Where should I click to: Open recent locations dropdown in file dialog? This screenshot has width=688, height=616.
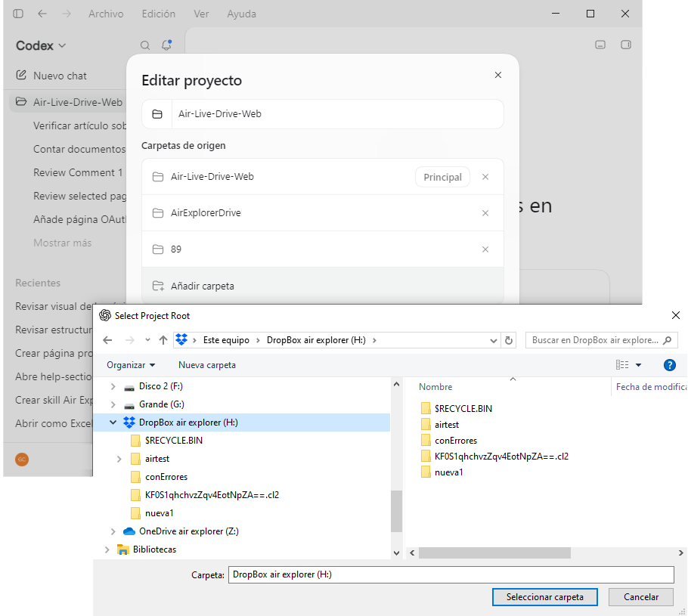[147, 340]
